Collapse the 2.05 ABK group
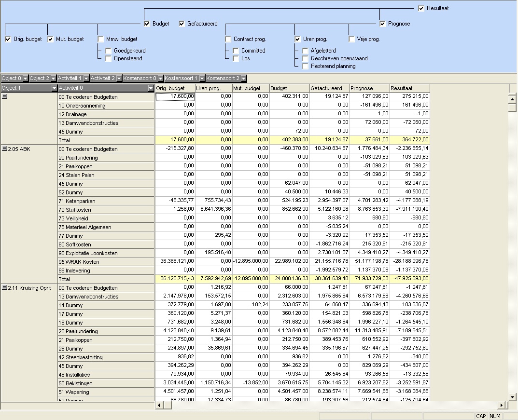Viewport: 518px width, 420px height. [x=5, y=149]
